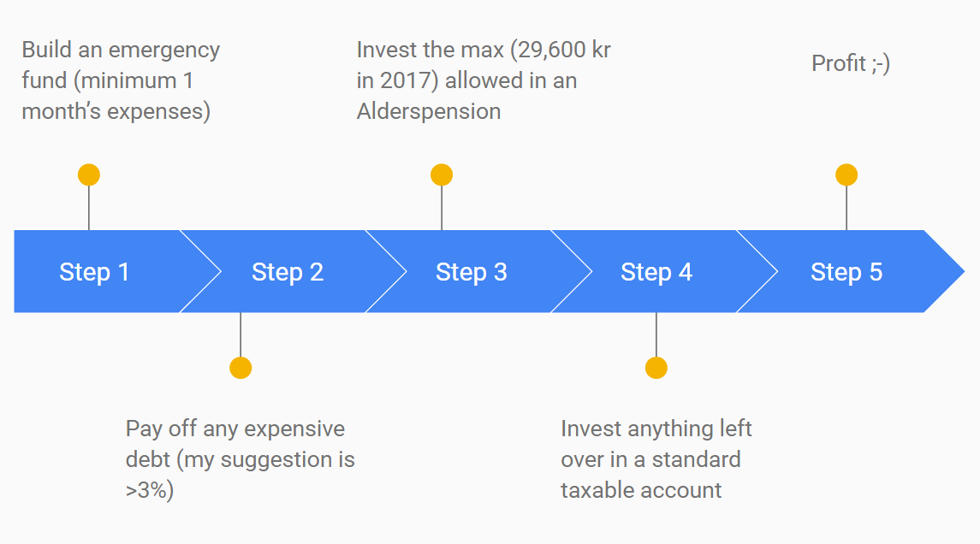Select the Step 4 arrow segment

[656, 272]
